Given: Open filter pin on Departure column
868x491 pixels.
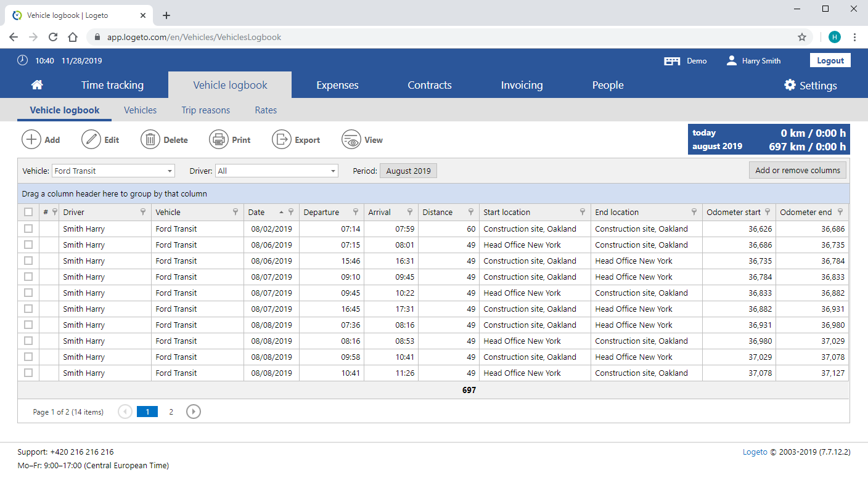Looking at the screenshot, I should coord(356,212).
